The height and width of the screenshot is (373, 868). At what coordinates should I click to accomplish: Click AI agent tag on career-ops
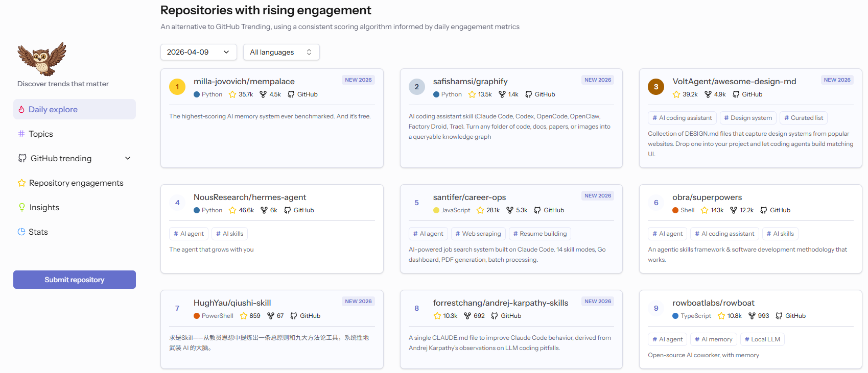tap(428, 234)
